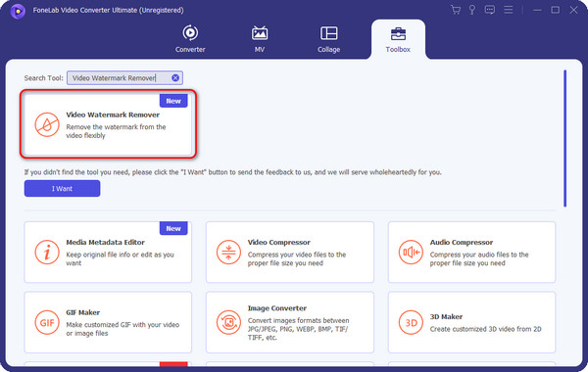Image resolution: width=588 pixels, height=372 pixels.
Task: Minimize the FoneLab window
Action: pyautogui.click(x=537, y=10)
